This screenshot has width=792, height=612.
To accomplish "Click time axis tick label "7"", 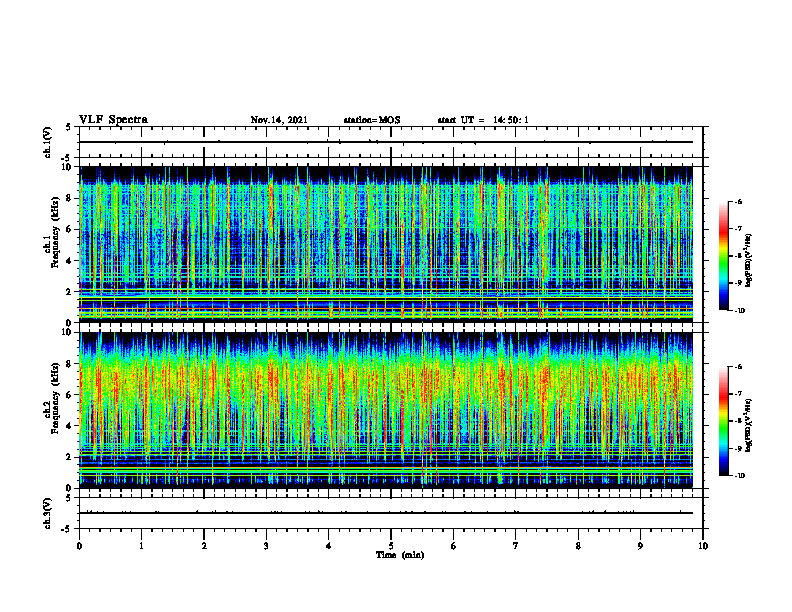I will pos(516,546).
